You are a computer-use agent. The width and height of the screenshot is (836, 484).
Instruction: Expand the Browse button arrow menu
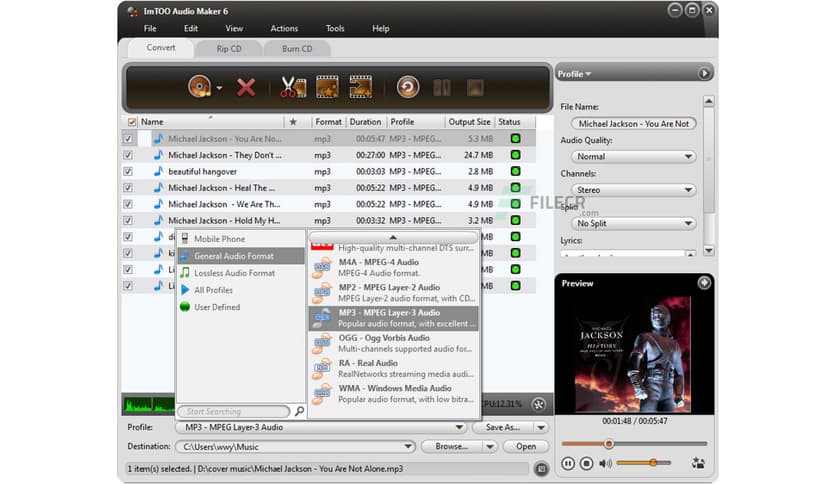[490, 447]
